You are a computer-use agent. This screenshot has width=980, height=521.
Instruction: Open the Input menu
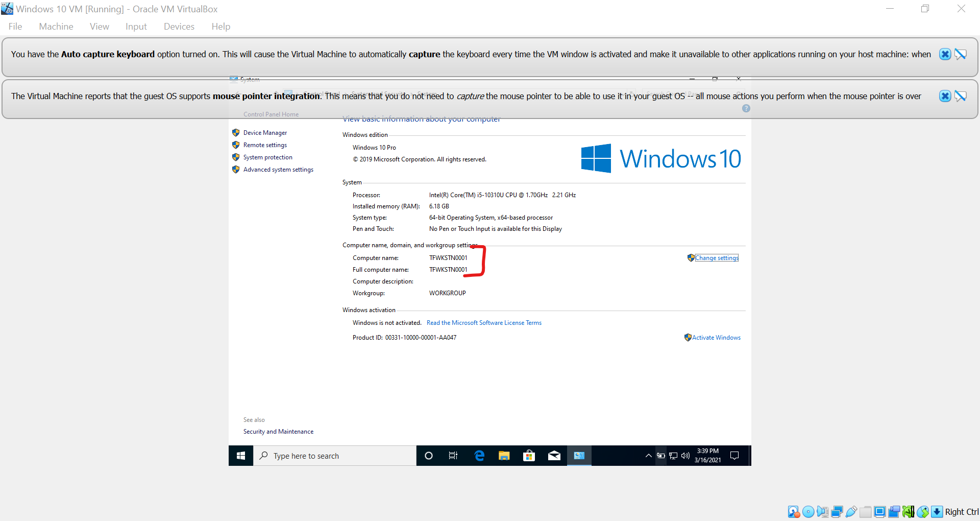(136, 27)
